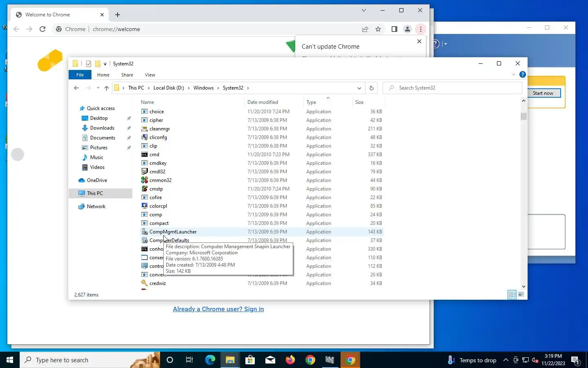Expand the address bar history dropdown

359,88
